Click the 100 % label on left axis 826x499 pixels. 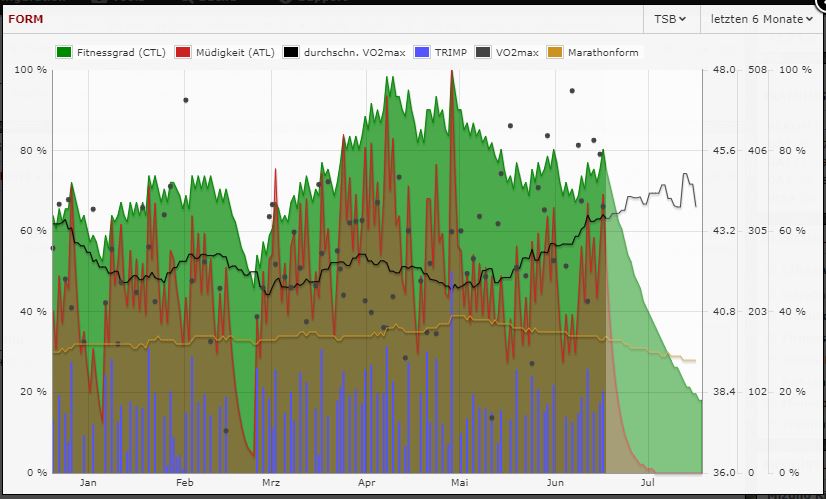[28, 69]
